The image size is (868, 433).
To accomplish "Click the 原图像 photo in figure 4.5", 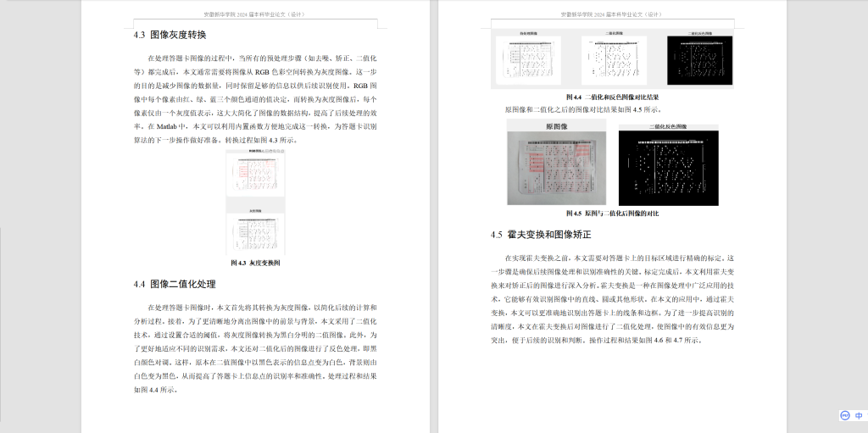I will (556, 169).
